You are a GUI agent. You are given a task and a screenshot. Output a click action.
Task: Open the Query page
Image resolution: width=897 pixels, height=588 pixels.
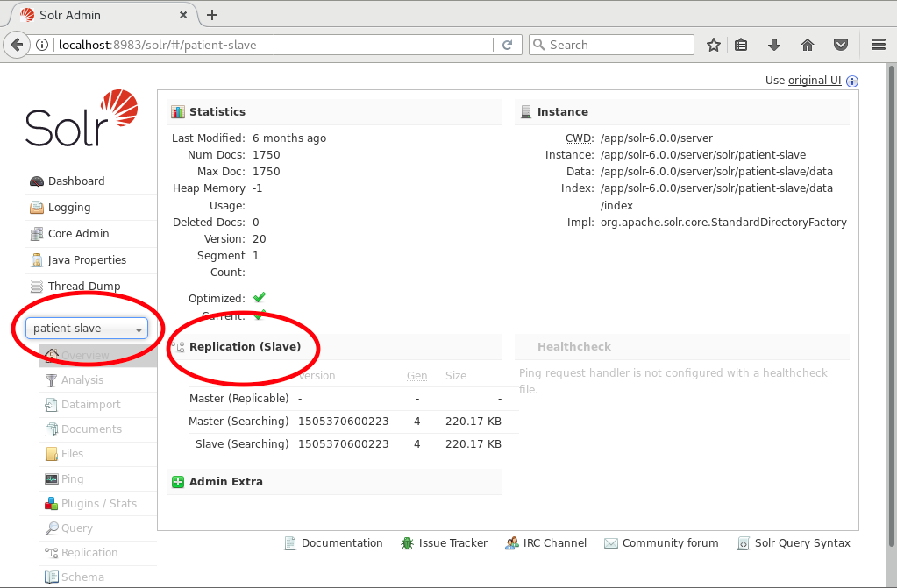coord(76,528)
